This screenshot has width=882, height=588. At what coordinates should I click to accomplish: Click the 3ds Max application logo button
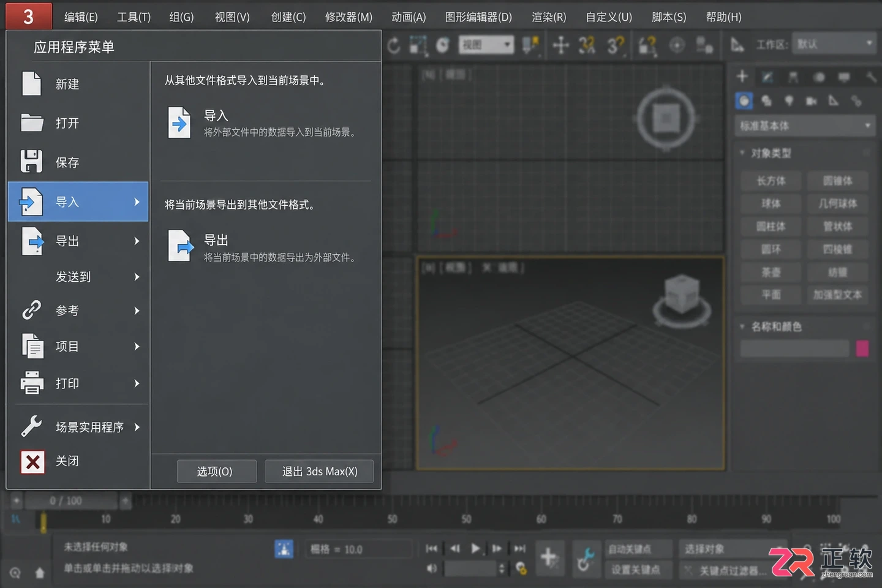click(28, 15)
